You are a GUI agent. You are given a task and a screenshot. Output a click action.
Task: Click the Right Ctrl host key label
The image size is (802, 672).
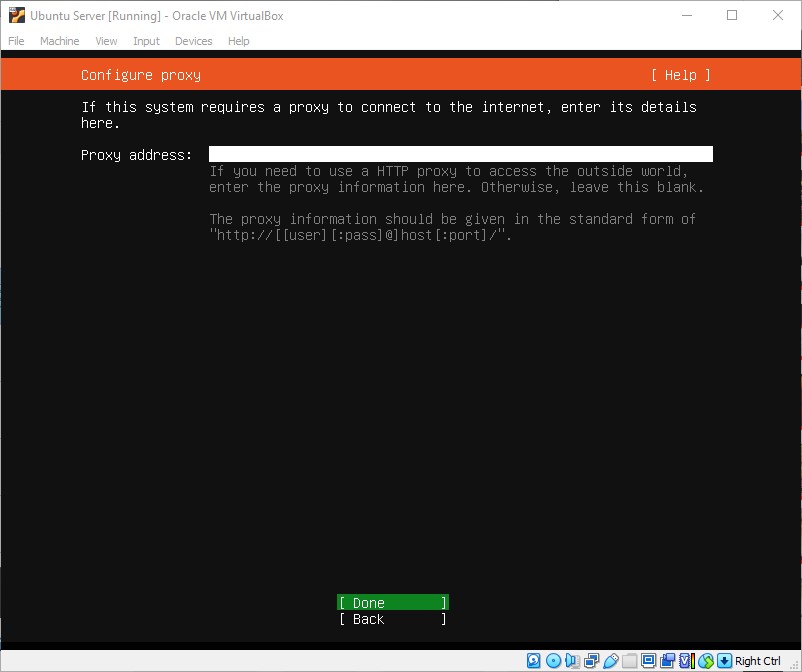point(758,661)
